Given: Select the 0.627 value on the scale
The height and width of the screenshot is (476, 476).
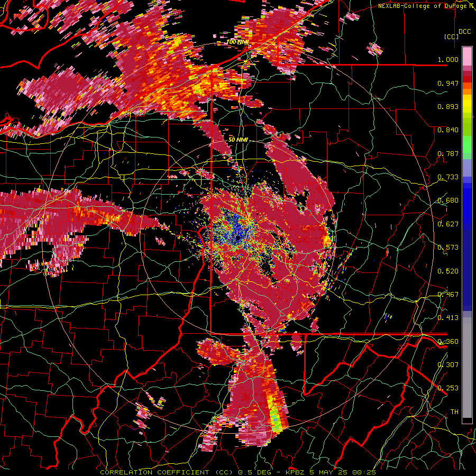Looking at the screenshot, I should click(x=448, y=224).
